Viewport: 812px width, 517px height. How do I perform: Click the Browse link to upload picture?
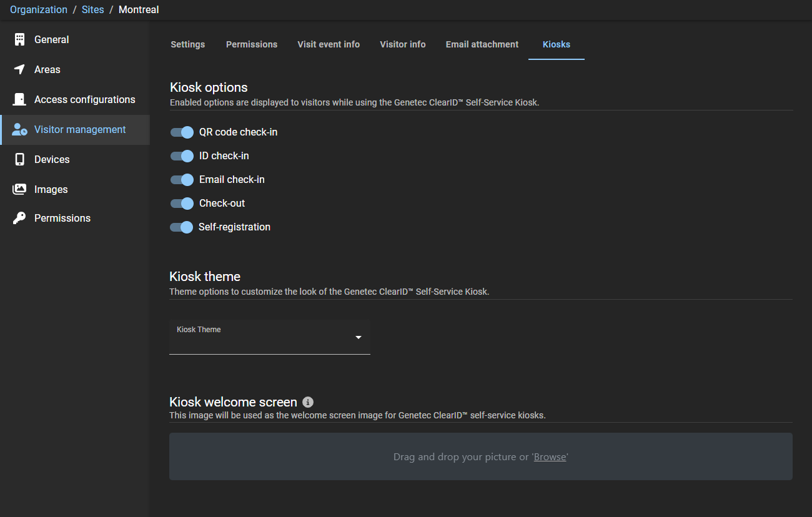pos(550,457)
